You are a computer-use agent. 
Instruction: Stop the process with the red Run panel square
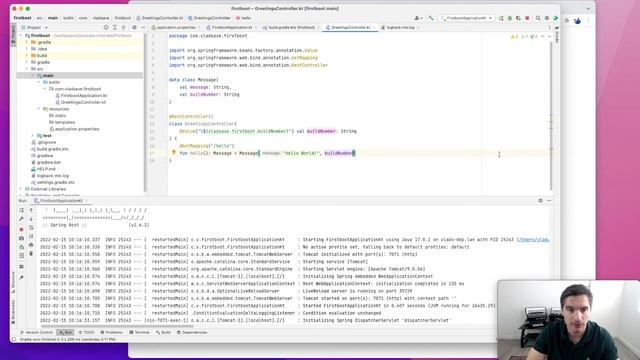pyautogui.click(x=22, y=229)
